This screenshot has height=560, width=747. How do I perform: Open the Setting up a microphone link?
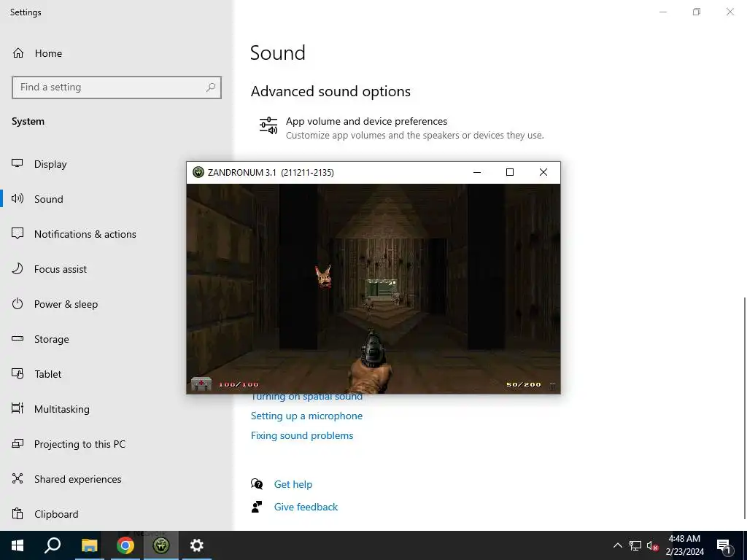[x=306, y=416]
